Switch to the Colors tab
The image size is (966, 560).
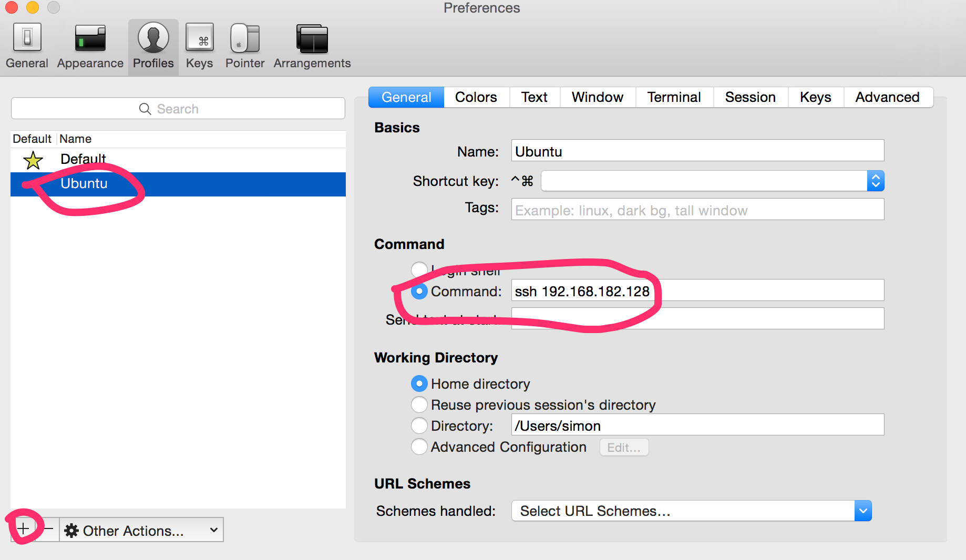click(476, 97)
